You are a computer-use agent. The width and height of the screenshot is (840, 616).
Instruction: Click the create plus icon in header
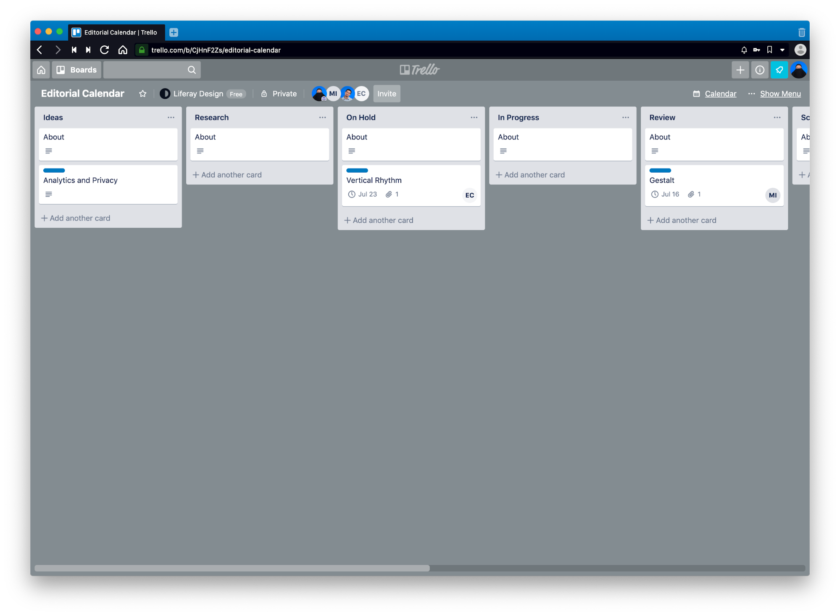(x=740, y=70)
